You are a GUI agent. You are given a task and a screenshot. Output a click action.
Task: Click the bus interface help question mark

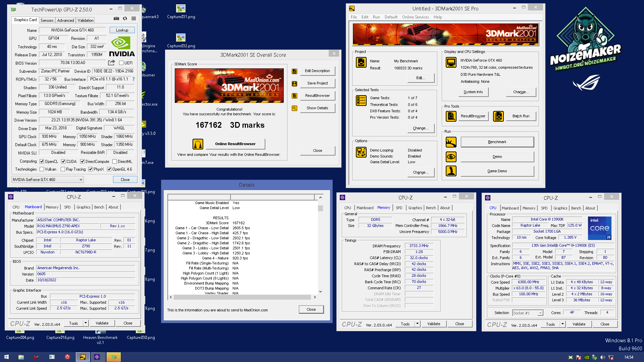click(133, 79)
